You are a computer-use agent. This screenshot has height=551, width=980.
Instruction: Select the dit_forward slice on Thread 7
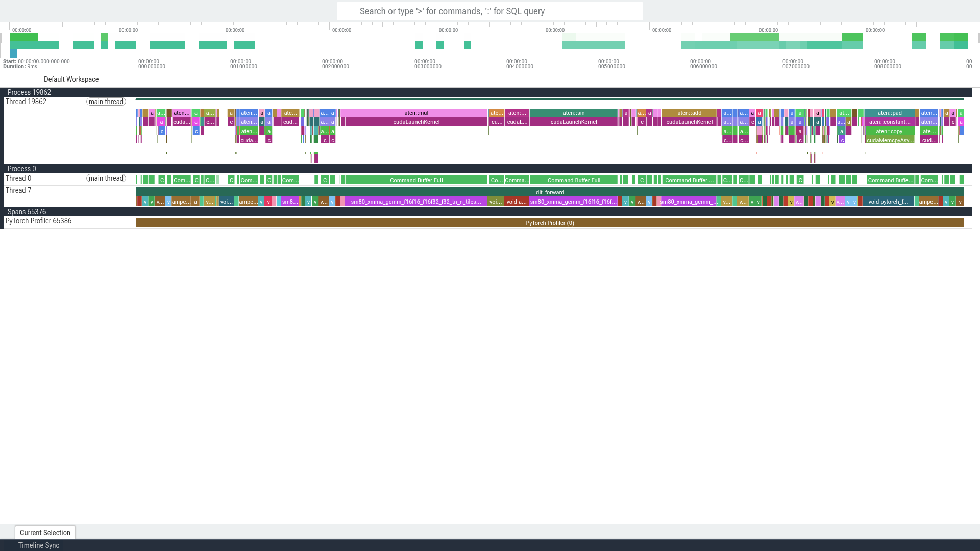pos(550,192)
